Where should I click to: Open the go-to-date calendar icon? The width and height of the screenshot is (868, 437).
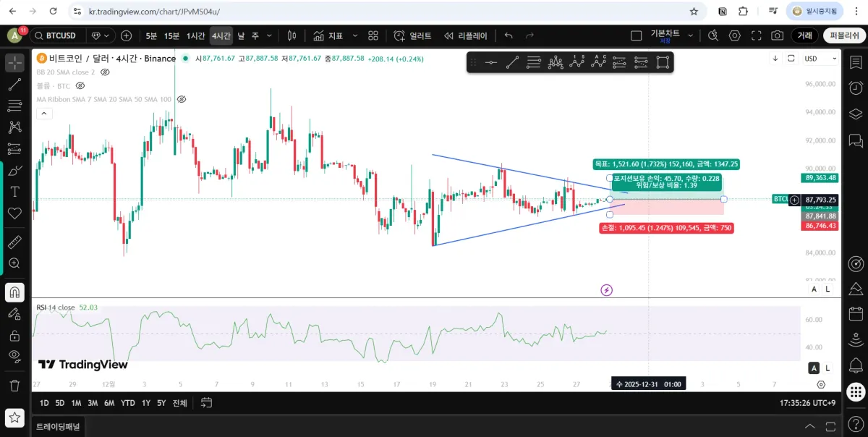(207, 403)
